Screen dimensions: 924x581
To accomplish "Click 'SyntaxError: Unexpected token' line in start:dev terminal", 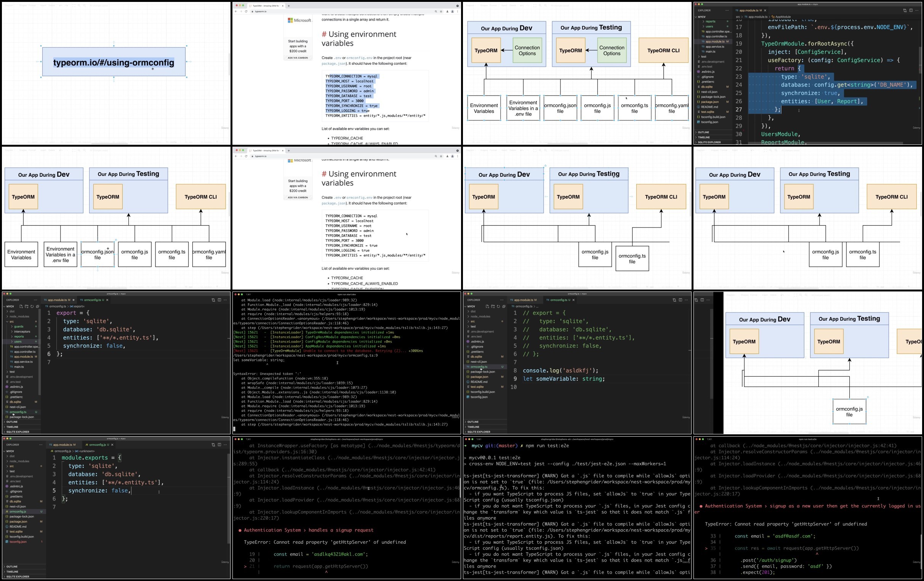I will click(267, 374).
